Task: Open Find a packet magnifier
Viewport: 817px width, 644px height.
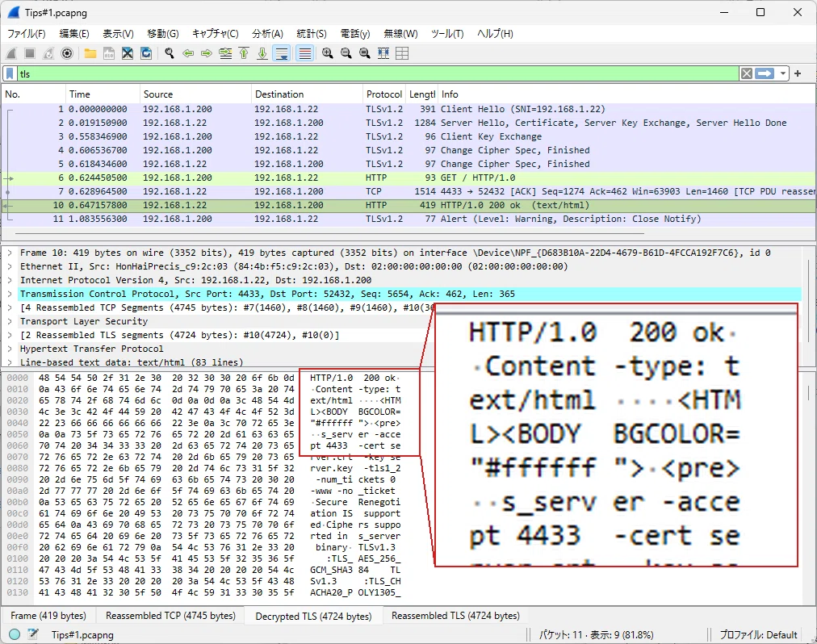Action: (x=170, y=53)
